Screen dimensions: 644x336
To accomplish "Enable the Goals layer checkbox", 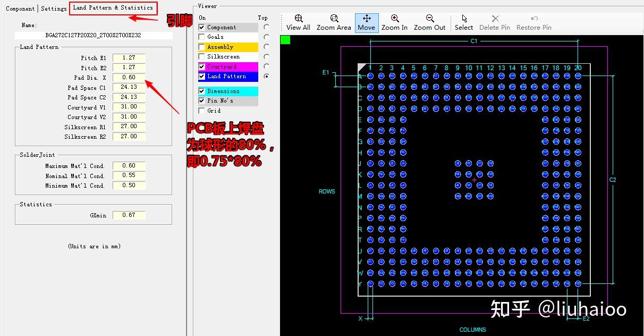I will (201, 37).
